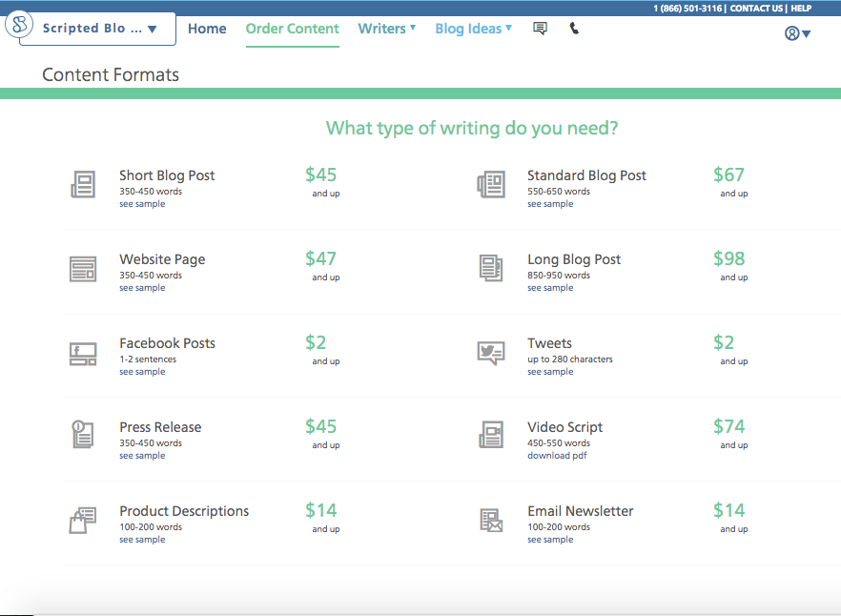Choose the Email Newsletter title

point(581,511)
